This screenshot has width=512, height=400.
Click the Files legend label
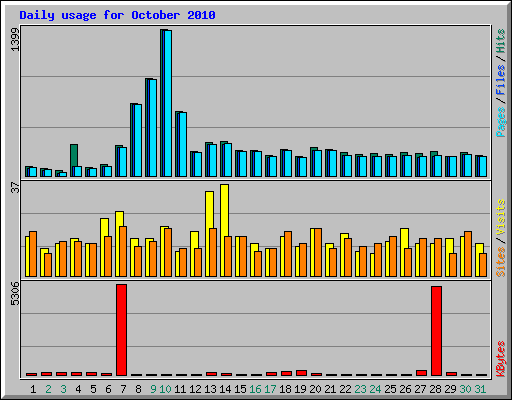pos(501,79)
